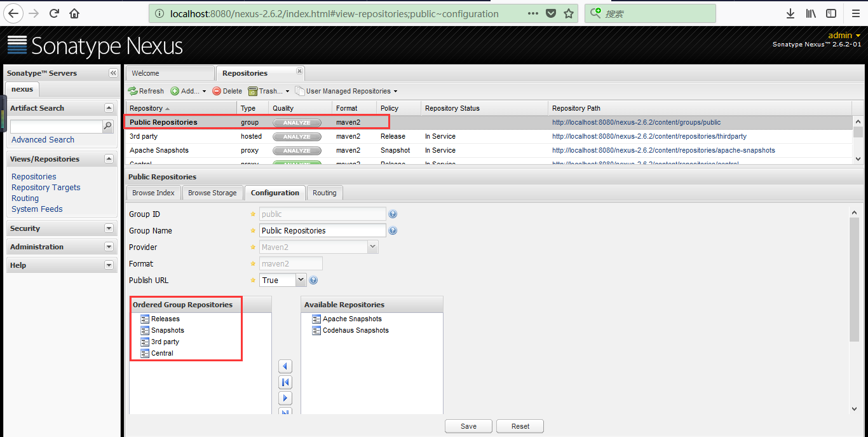Viewport: 868px width, 437px height.
Task: Move selected repository left with arrow button
Action: click(x=285, y=366)
